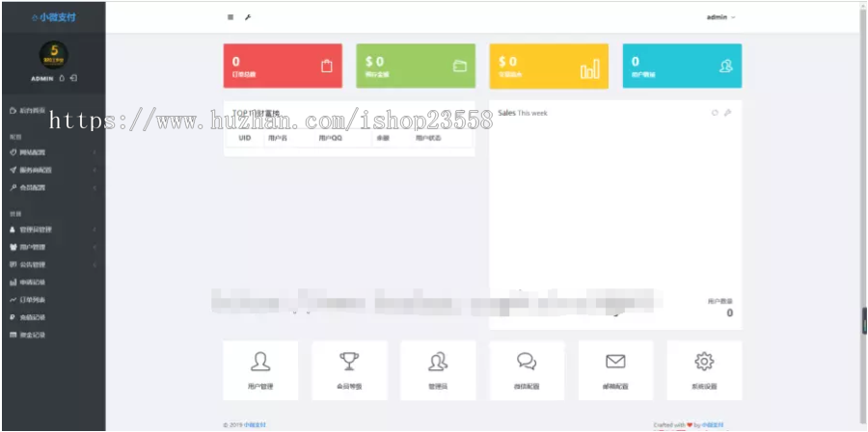The height and width of the screenshot is (432, 868).
Task: Click the 公告管理 sidebar icon
Action: pyautogui.click(x=13, y=264)
